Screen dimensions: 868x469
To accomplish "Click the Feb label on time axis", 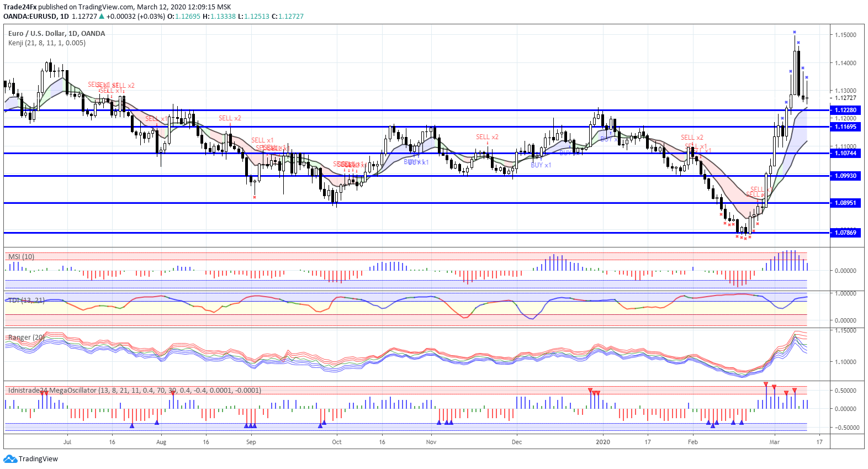I will click(693, 442).
